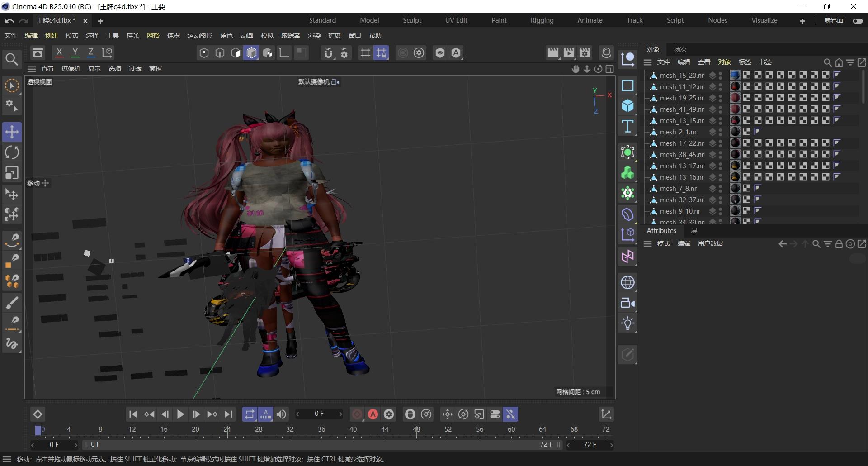Switch to 场次 tab in object manager
This screenshot has height=466, width=868.
point(680,49)
